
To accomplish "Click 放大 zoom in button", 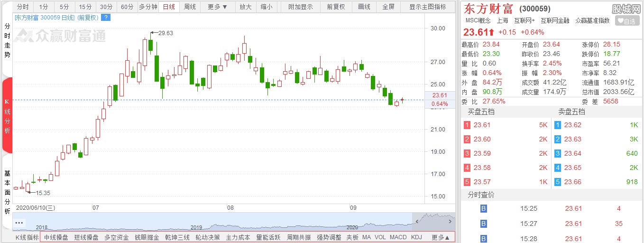I will click(x=245, y=7).
